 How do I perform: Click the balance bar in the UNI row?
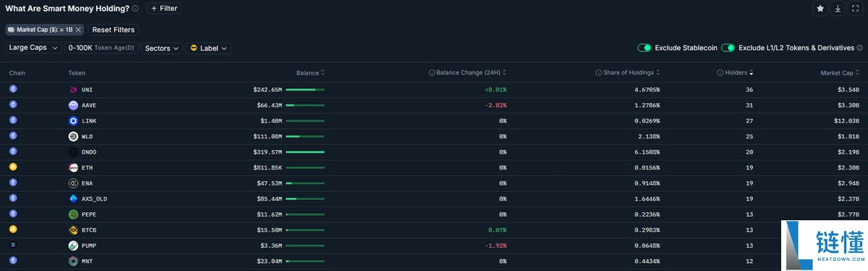[305, 90]
